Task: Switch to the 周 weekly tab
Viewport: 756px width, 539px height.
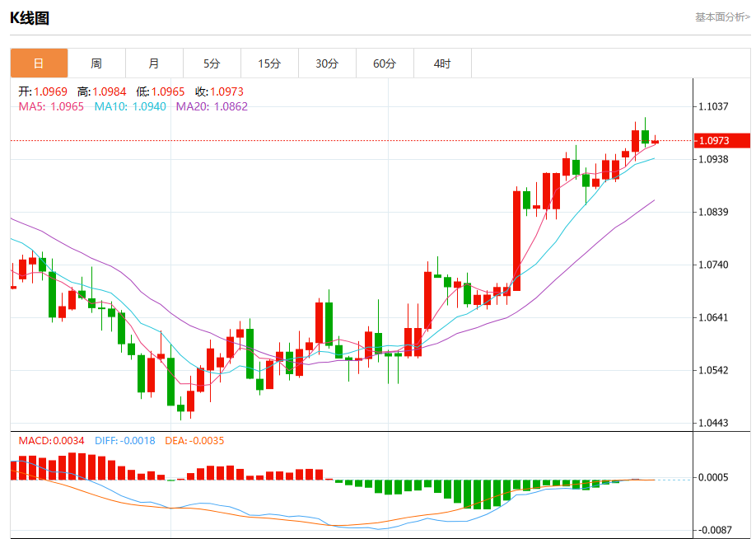Action: (x=96, y=63)
